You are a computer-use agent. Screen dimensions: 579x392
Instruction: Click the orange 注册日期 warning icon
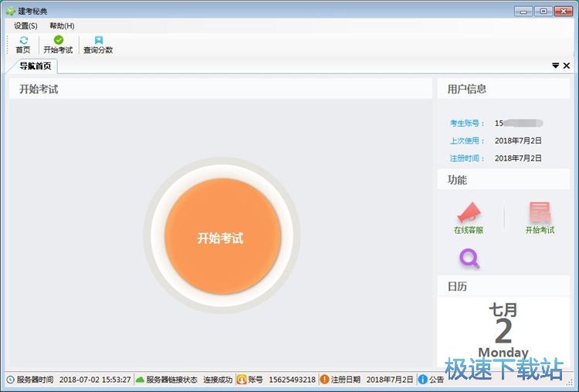(324, 379)
